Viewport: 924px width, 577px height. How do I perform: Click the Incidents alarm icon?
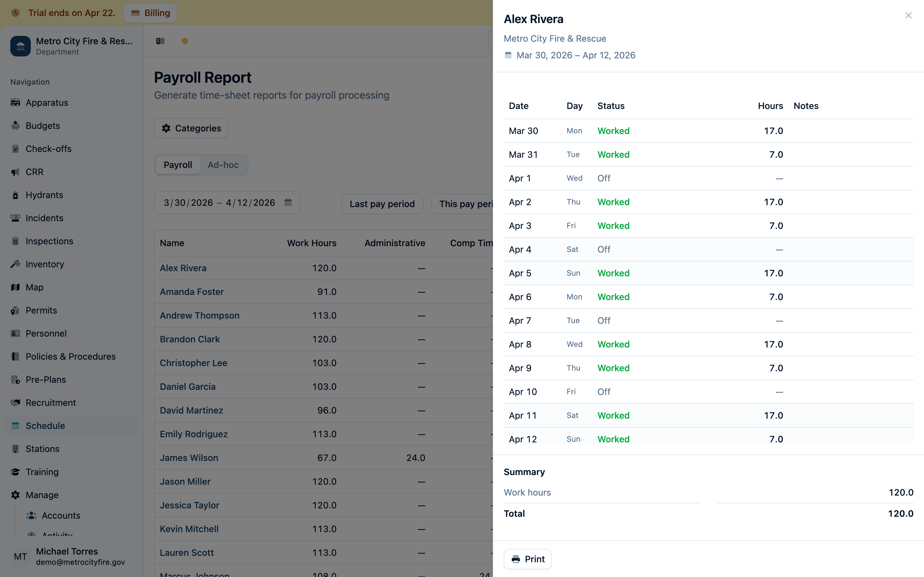pyautogui.click(x=16, y=218)
